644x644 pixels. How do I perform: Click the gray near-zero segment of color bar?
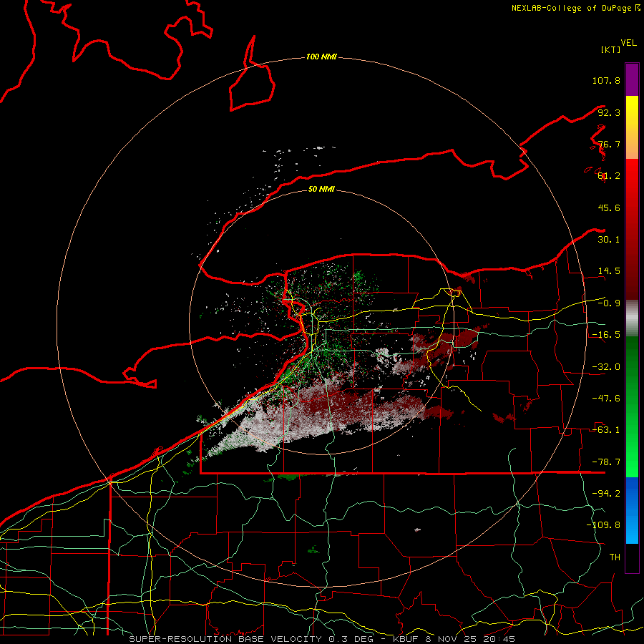[632, 318]
